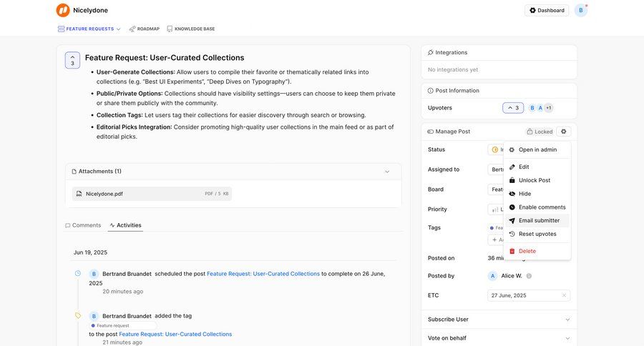Open the Nicelydone.pdf attachment

[152, 194]
